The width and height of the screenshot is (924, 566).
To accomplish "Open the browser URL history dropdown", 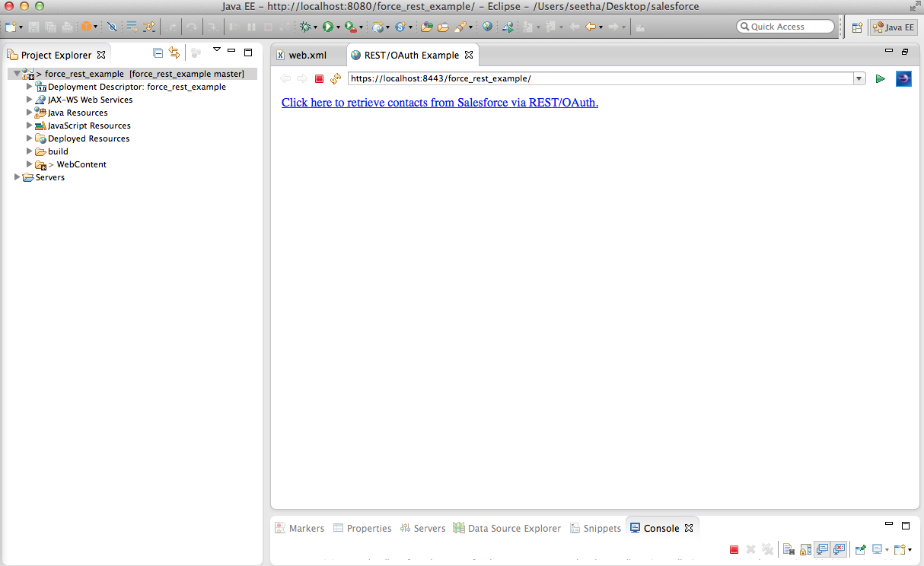I will (859, 78).
